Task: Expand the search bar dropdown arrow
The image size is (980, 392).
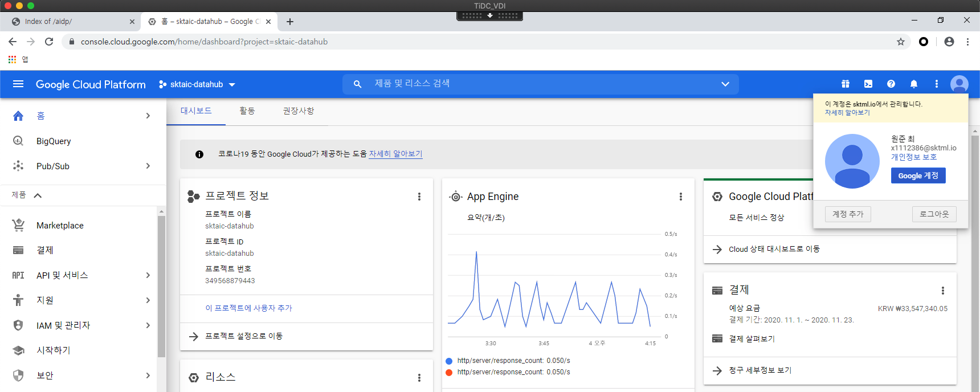Action: [725, 84]
